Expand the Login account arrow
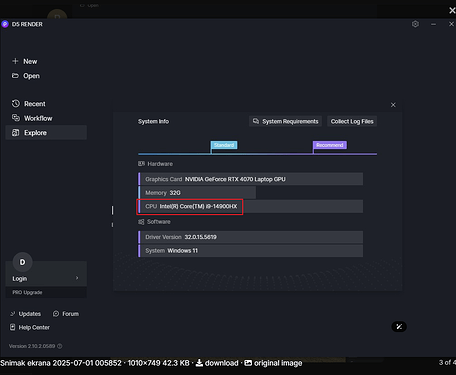 tap(77, 278)
